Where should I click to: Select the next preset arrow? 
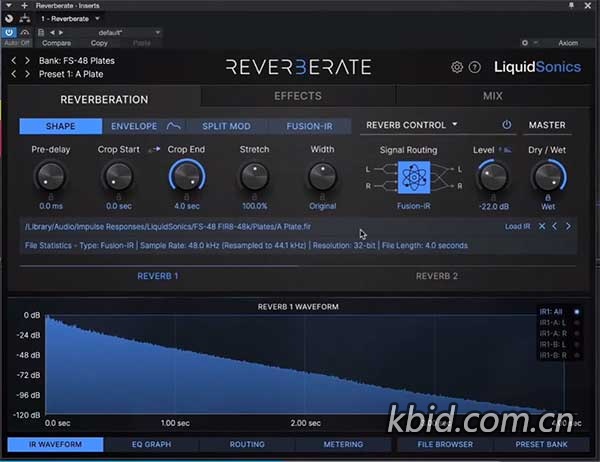(27, 74)
